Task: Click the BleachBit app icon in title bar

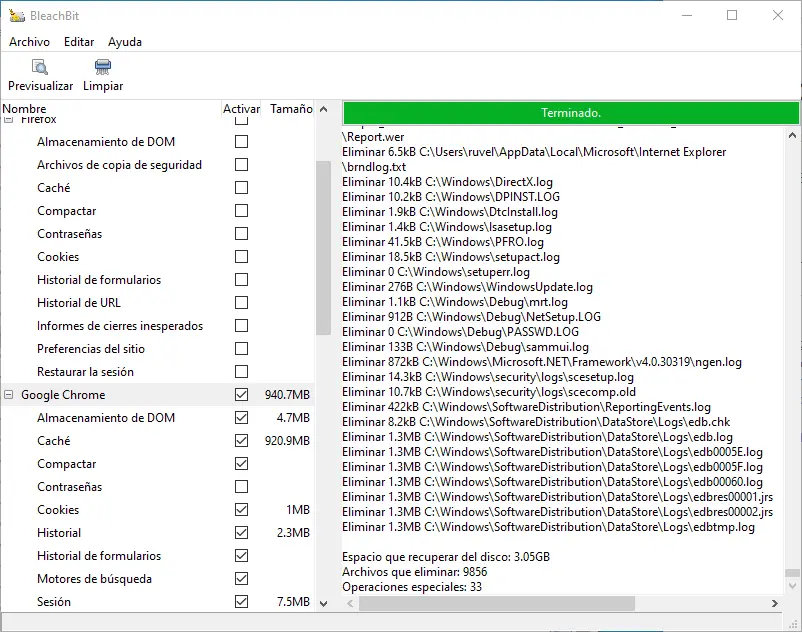Action: point(17,15)
